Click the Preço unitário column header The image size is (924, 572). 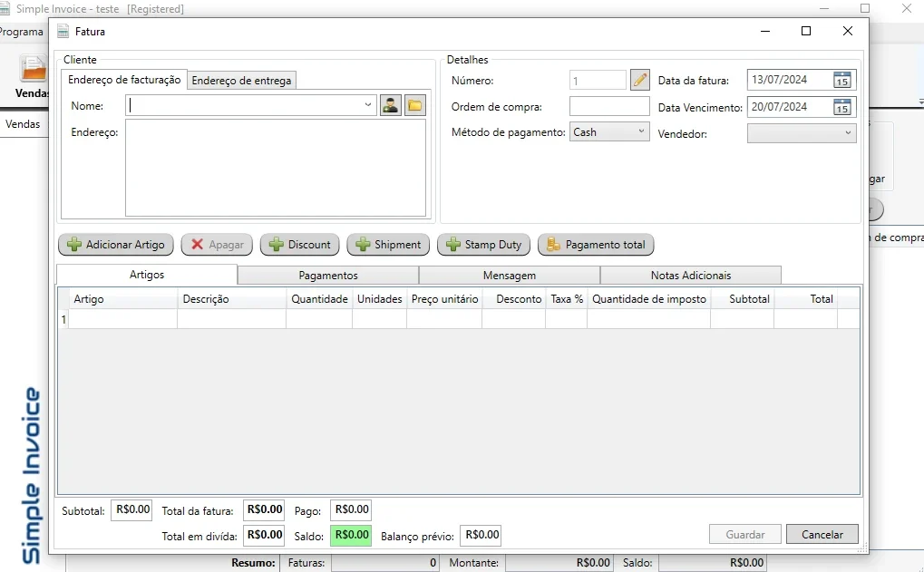444,298
